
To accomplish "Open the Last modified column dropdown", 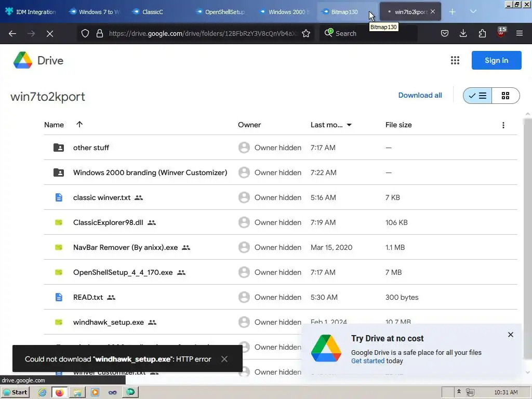I will pos(349,125).
